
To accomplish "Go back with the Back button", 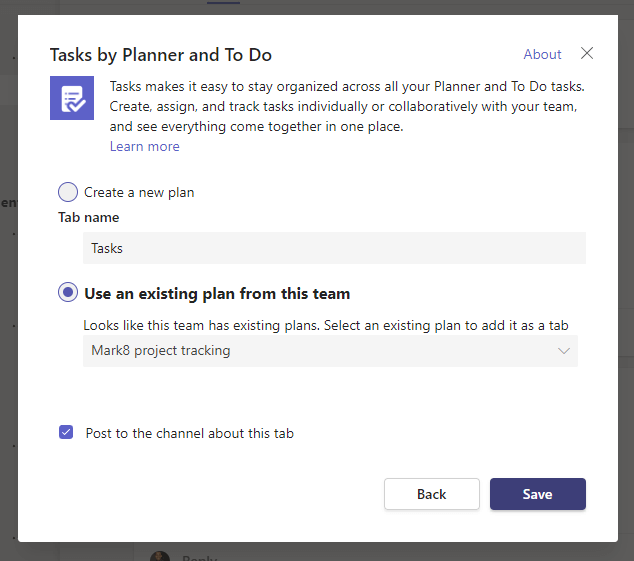I will pos(432,494).
